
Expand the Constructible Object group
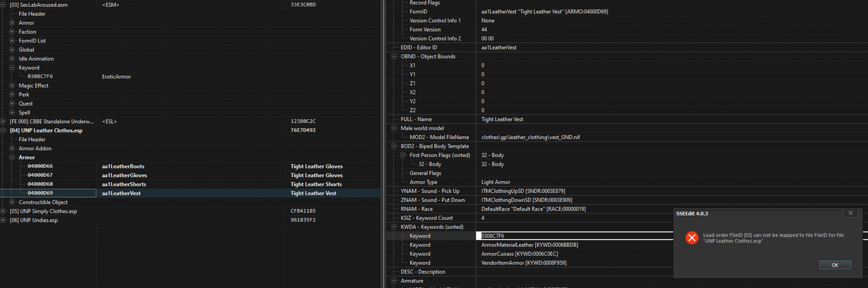(12, 202)
